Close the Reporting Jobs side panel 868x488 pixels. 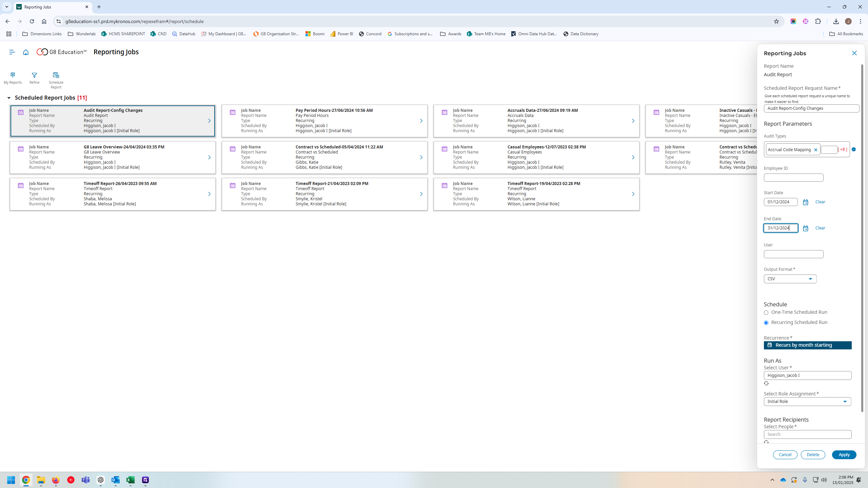pyautogui.click(x=854, y=53)
